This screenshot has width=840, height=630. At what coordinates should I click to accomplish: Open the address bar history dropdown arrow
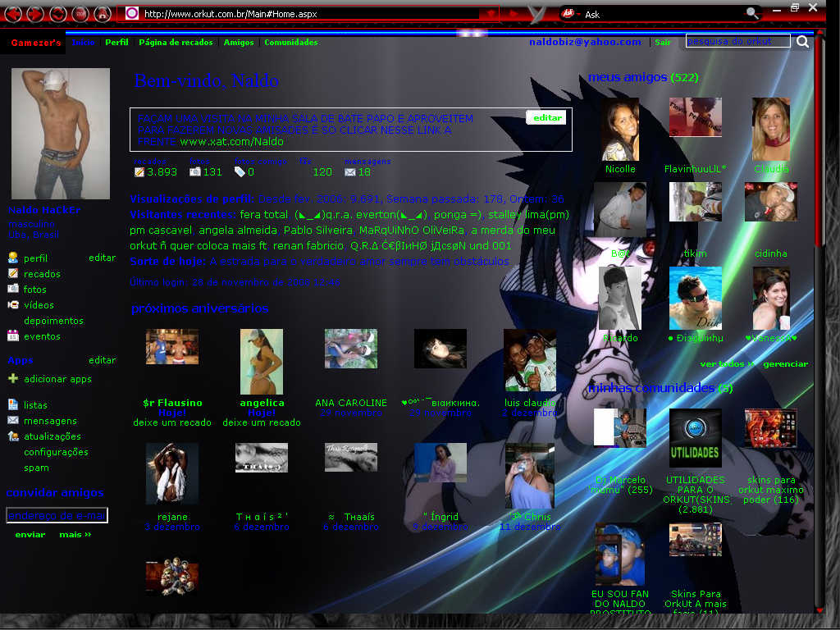tap(491, 13)
